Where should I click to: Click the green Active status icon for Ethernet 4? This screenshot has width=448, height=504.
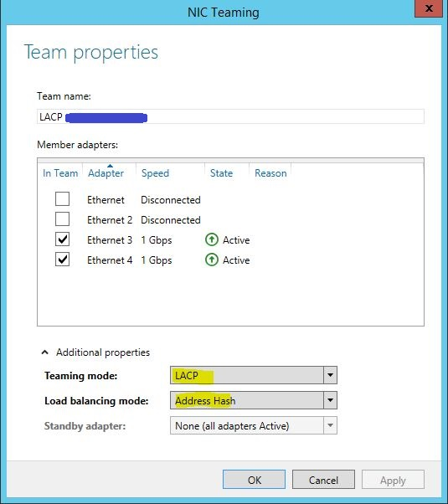point(212,260)
